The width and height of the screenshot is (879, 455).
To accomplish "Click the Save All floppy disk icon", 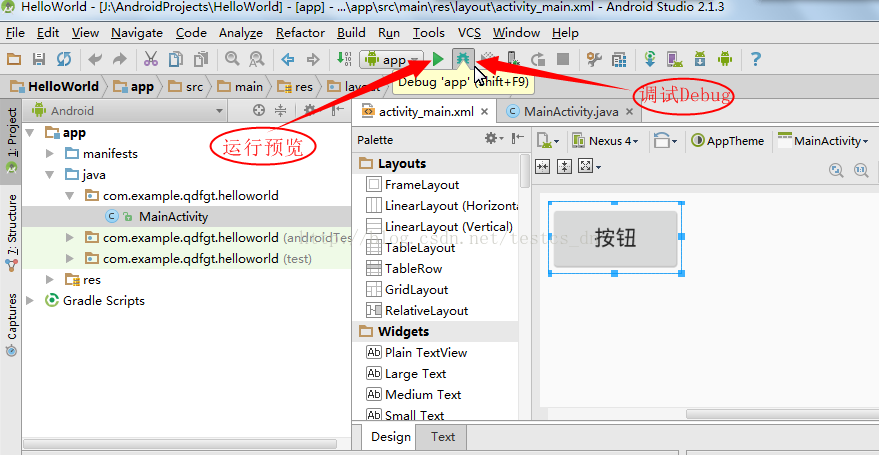I will coord(39,59).
